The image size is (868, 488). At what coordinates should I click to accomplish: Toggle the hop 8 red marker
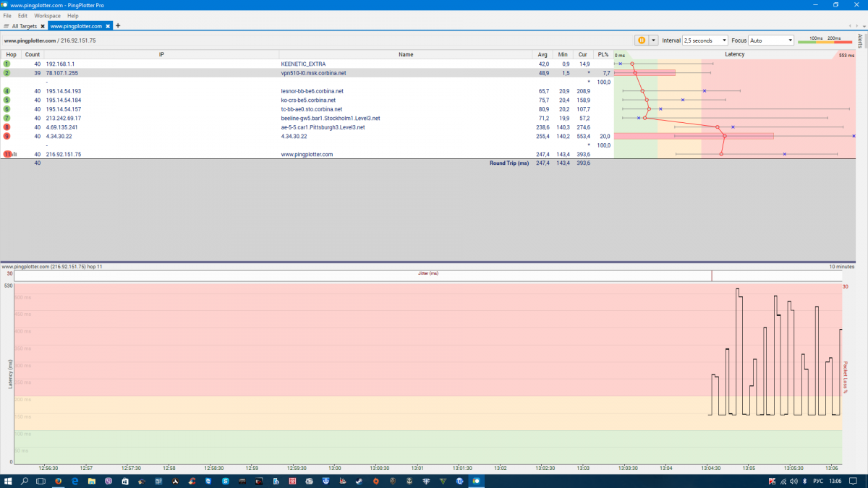tap(7, 127)
